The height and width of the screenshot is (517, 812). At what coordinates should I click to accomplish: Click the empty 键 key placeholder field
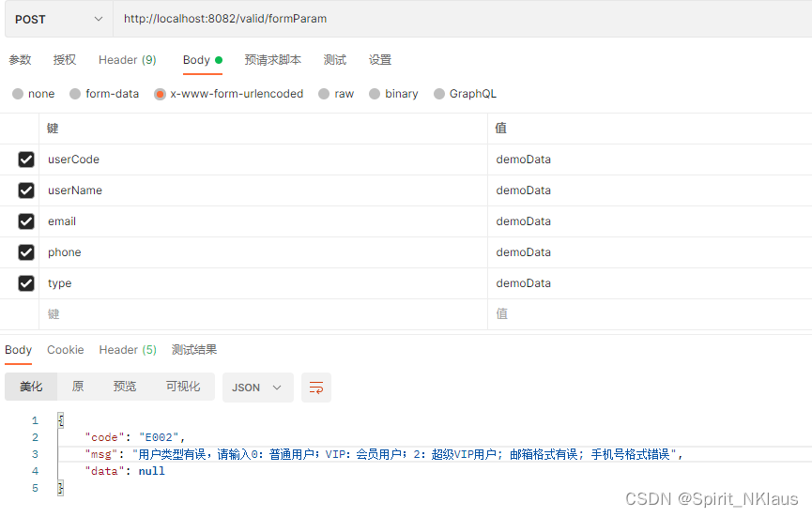263,314
